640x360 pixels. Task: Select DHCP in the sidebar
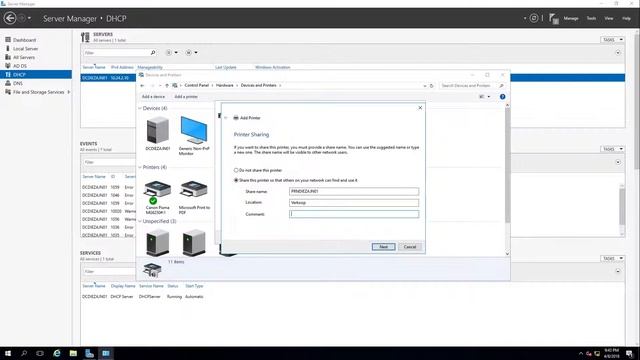coord(36,74)
